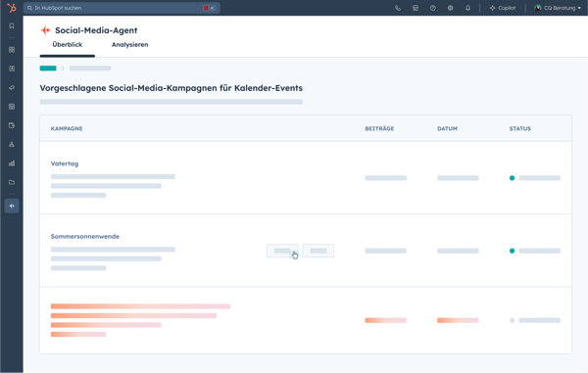Viewport: 588px width, 373px height.
Task: Switch to the Analysieren tab
Action: (129, 45)
